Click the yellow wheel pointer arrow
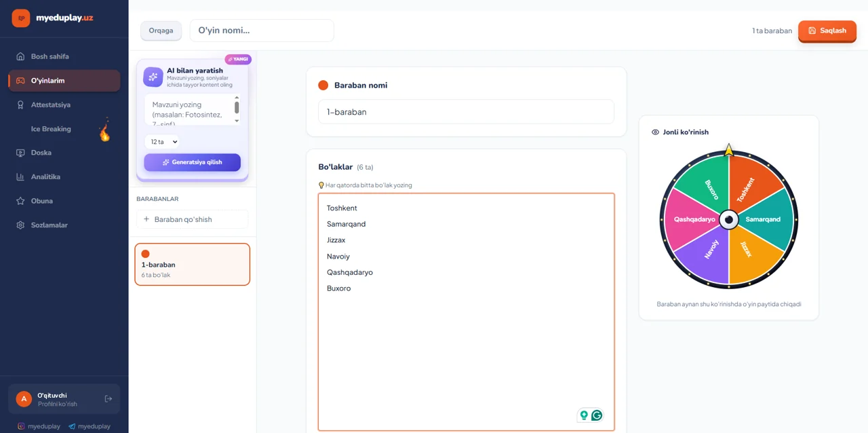868x433 pixels. coord(729,150)
